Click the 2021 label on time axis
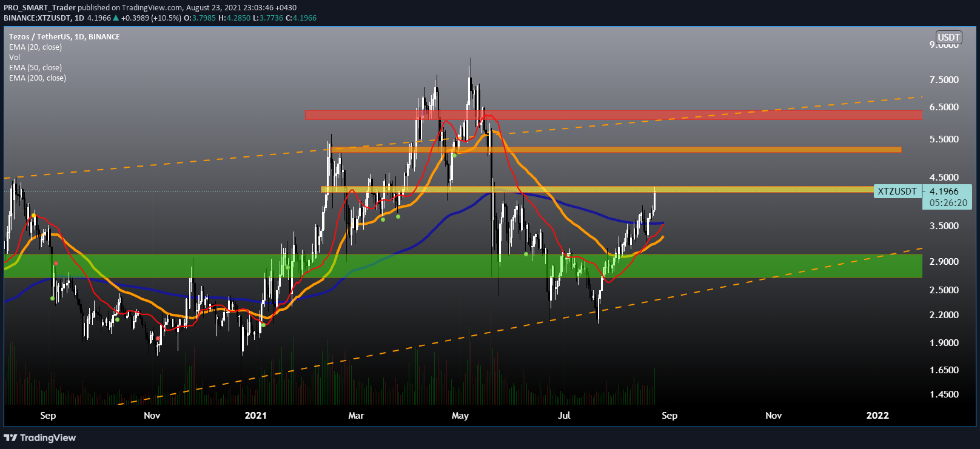Viewport: 980px width, 449px height. point(255,415)
